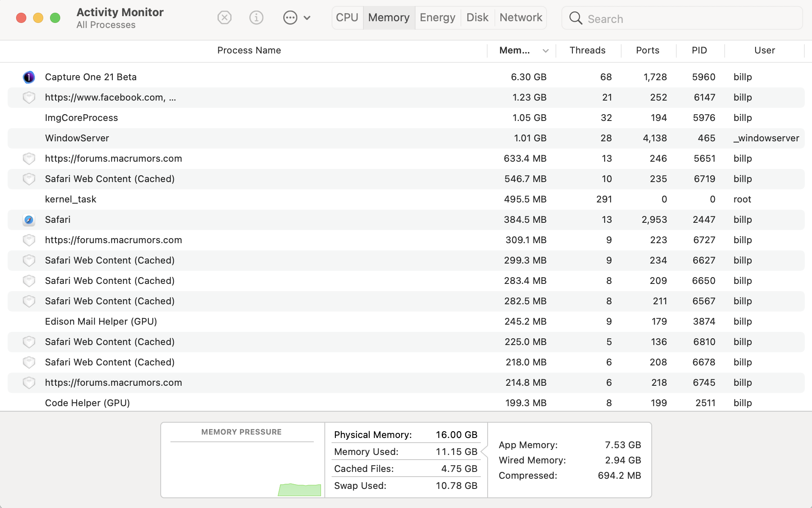Viewport: 812px width, 508px height.
Task: Click the 495.5 MB memory value
Action: click(525, 199)
